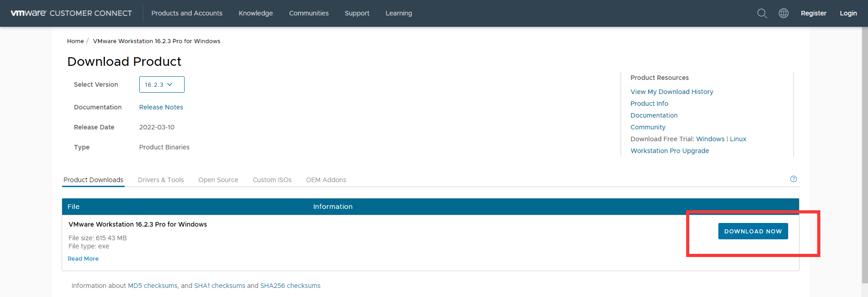Click File size: 615.43 MB text
Image resolution: width=868 pixels, height=297 pixels.
[x=98, y=238]
